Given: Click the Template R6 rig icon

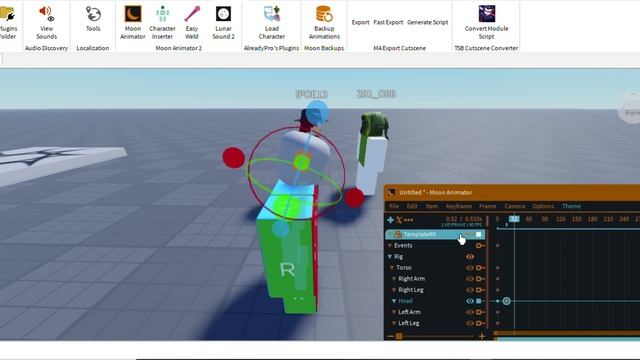Looking at the screenshot, I should (x=398, y=234).
